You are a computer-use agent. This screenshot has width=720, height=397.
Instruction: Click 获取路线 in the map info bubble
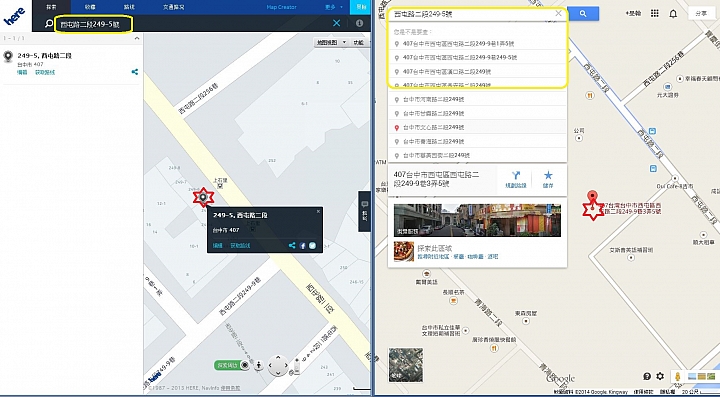(x=240, y=246)
